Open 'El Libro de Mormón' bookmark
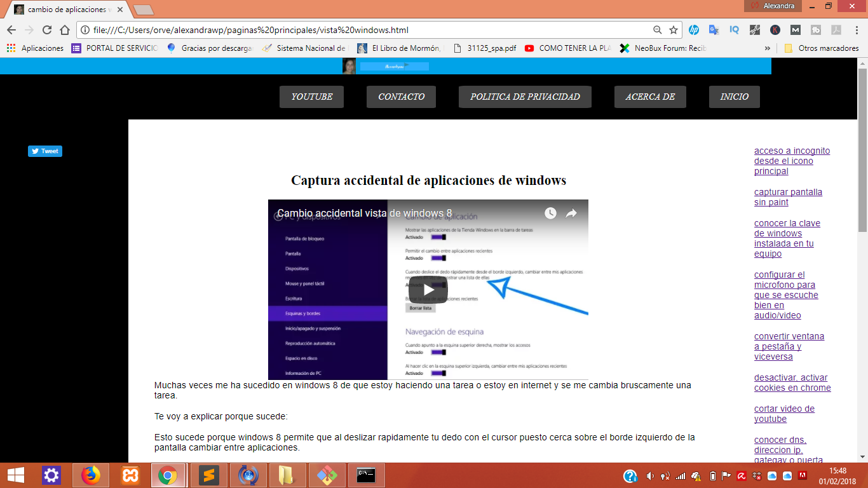The image size is (868, 488). [400, 48]
